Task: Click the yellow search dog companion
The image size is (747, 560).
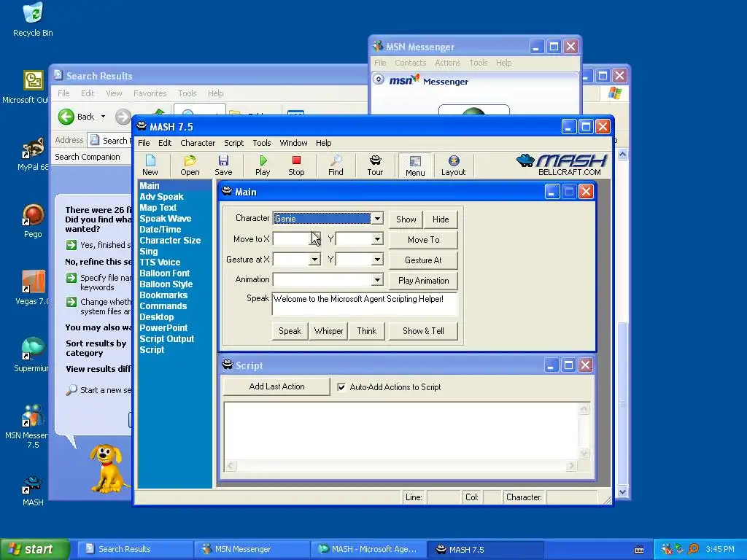Action: pos(109,468)
